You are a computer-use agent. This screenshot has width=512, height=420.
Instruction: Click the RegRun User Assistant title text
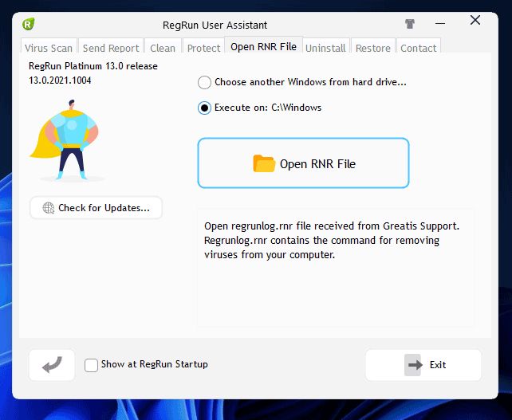(215, 26)
